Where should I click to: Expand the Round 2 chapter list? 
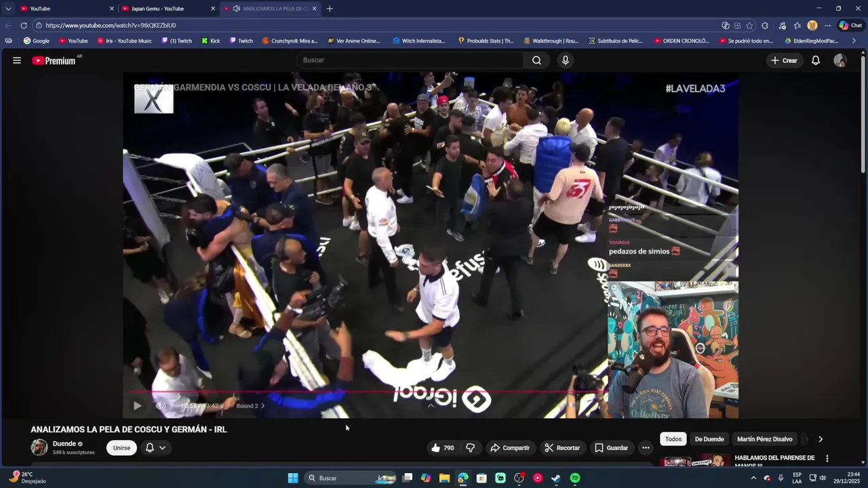point(250,406)
